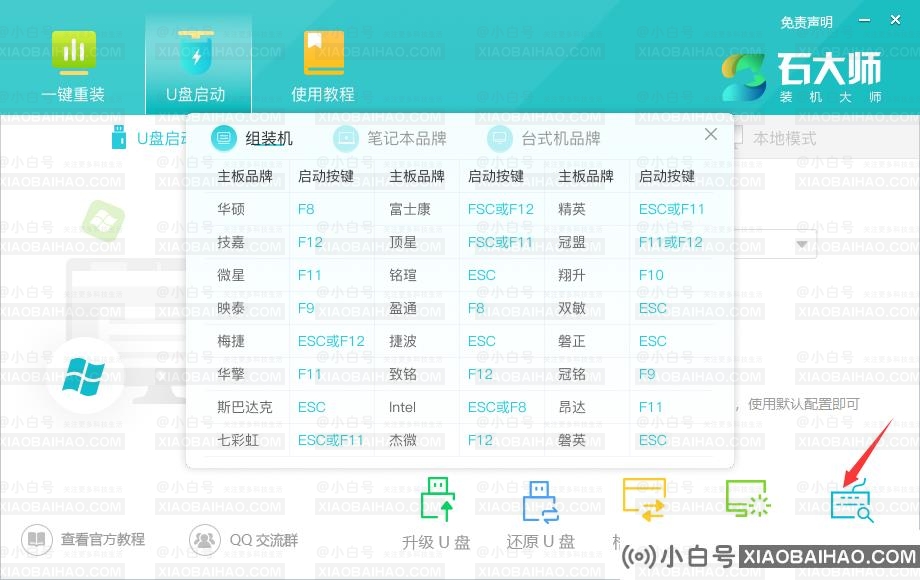
Task: Click the QQ 交流群 people icon
Action: pos(205,540)
